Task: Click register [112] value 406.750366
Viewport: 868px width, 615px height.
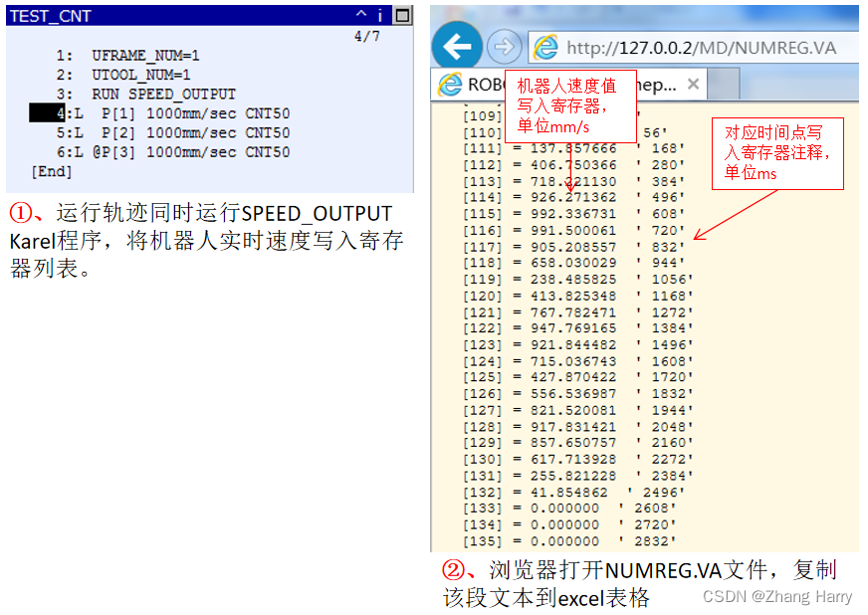Action: click(573, 165)
